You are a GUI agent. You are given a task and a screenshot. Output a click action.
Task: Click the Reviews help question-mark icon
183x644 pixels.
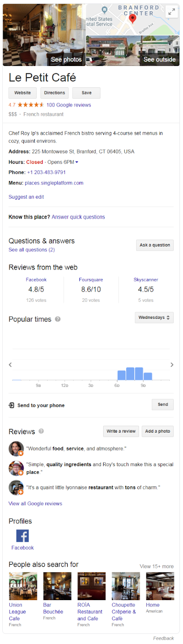pyautogui.click(x=41, y=431)
